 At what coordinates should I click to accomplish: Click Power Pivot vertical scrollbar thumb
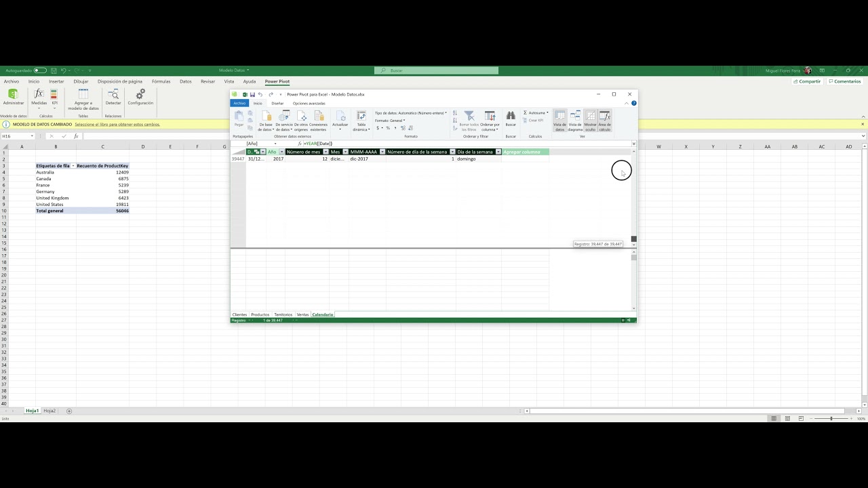pyautogui.click(x=634, y=239)
